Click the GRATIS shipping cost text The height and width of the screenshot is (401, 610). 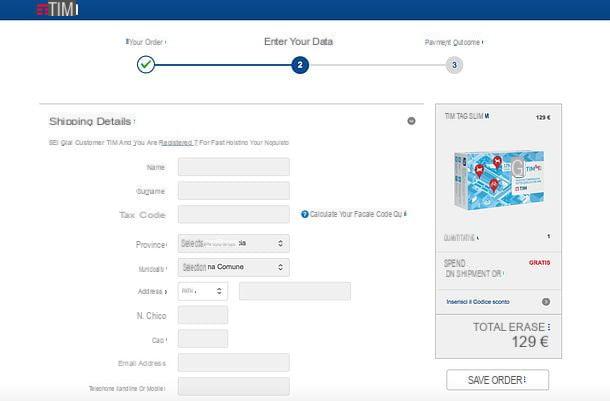(540, 263)
